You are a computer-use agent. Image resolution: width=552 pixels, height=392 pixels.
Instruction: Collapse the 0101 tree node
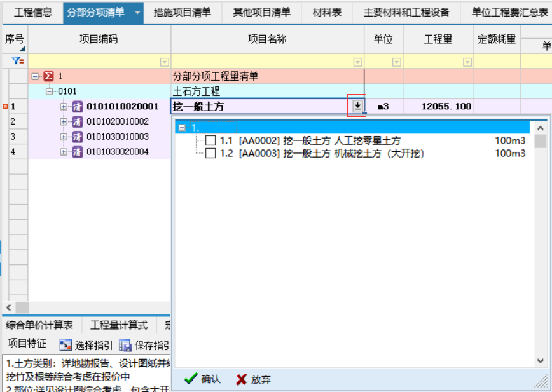[49, 91]
